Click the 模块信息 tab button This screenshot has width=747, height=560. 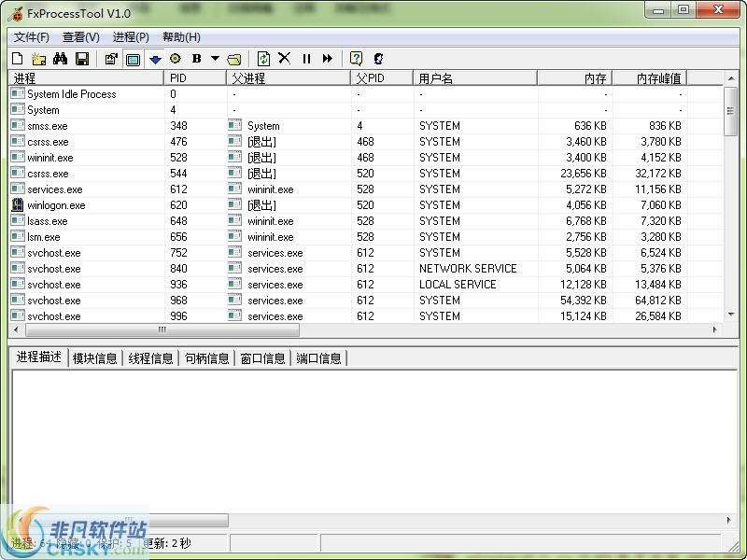(94, 357)
